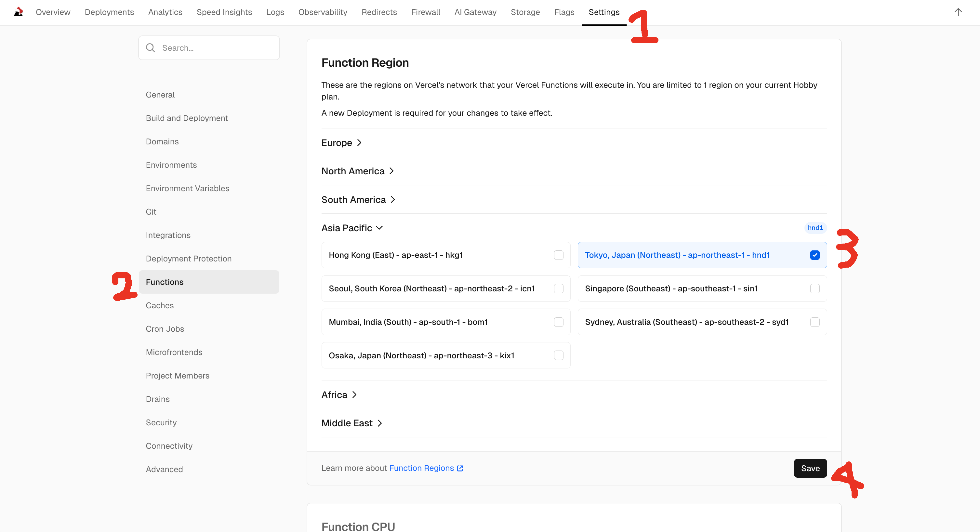
Task: Collapse the Asia Pacific section
Action: click(x=352, y=228)
